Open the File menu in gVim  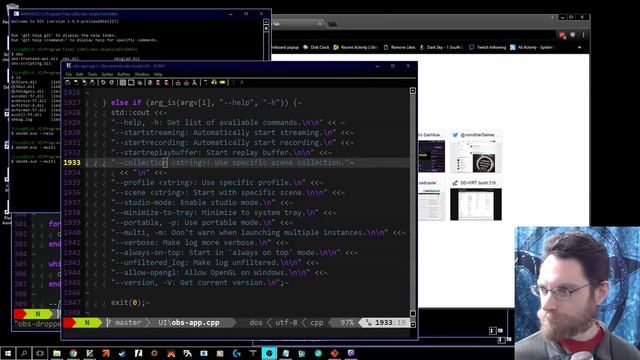coord(68,74)
